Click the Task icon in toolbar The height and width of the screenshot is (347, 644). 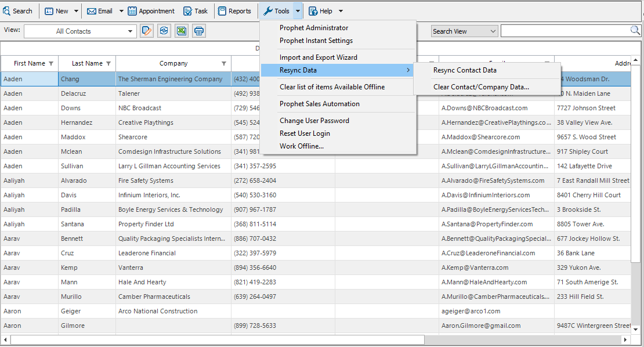(188, 11)
